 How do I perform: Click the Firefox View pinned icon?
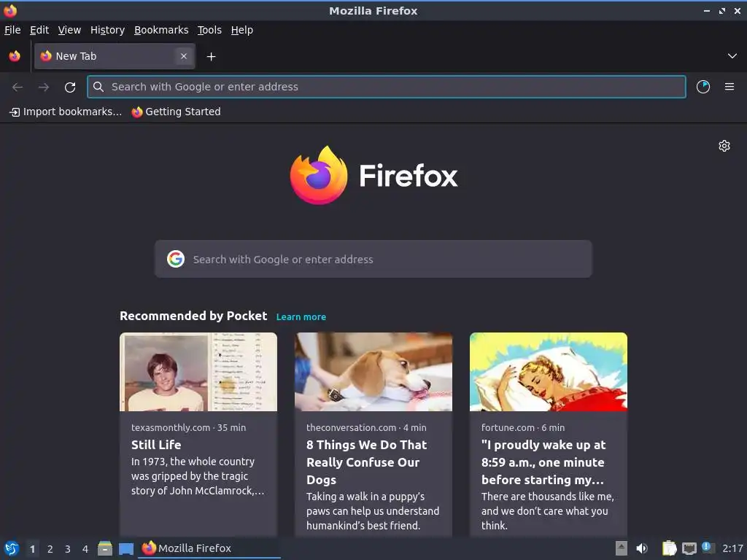(x=15, y=56)
